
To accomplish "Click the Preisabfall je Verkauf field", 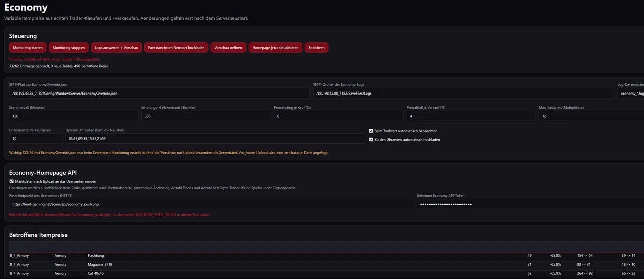I will pos(471,116).
